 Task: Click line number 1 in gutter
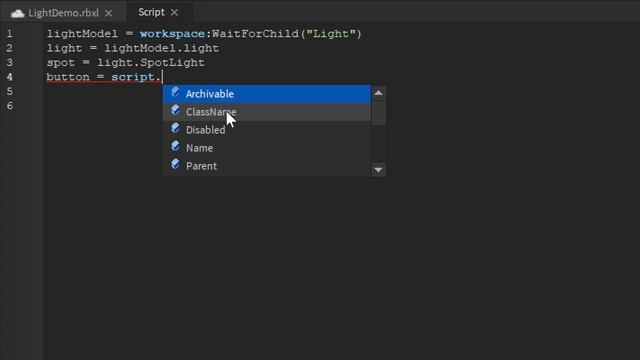(x=9, y=34)
